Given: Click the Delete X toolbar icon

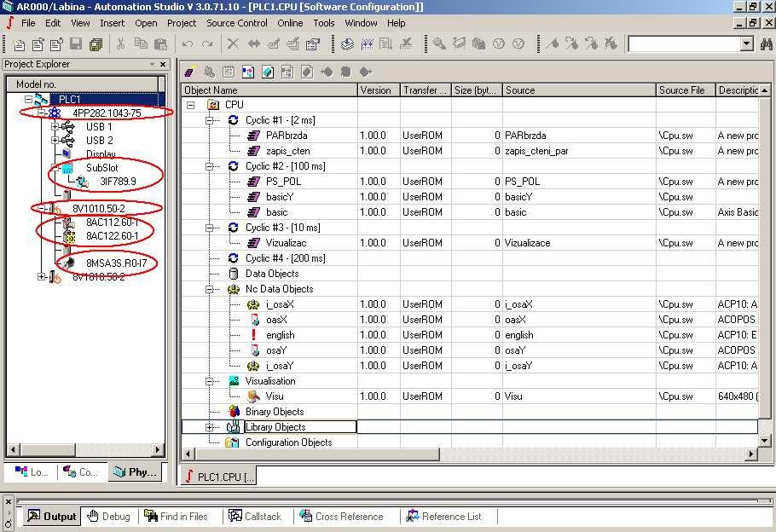Looking at the screenshot, I should click(x=233, y=44).
